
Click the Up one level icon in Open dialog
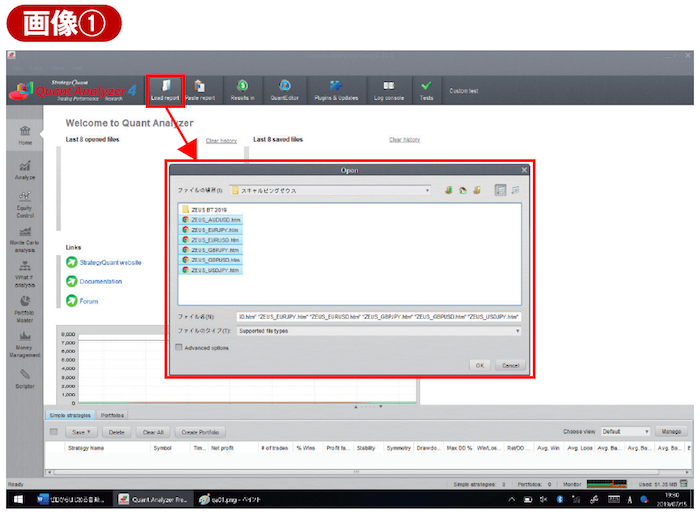449,190
